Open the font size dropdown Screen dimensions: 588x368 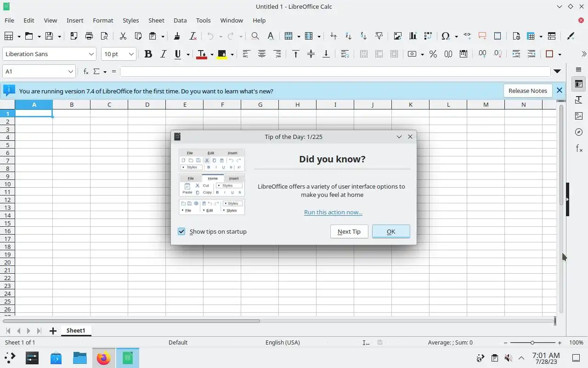tap(131, 54)
